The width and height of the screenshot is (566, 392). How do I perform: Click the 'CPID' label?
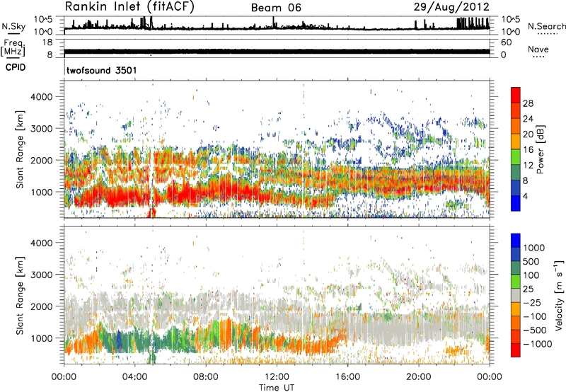point(16,67)
